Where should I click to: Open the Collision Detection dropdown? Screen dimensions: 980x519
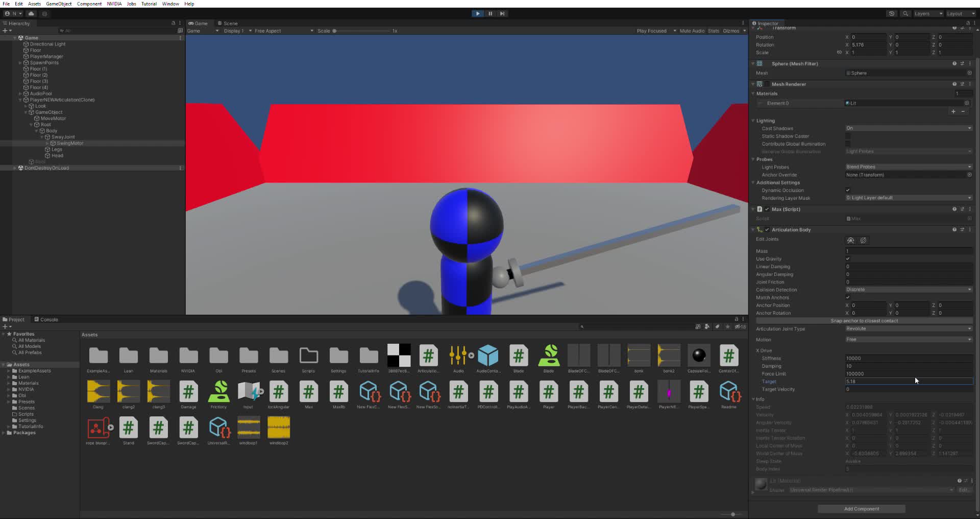point(909,290)
